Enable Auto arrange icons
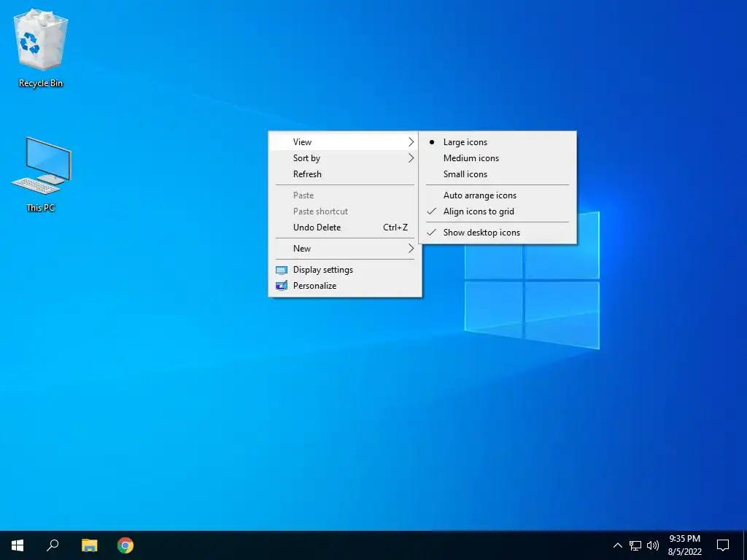 [x=498, y=195]
